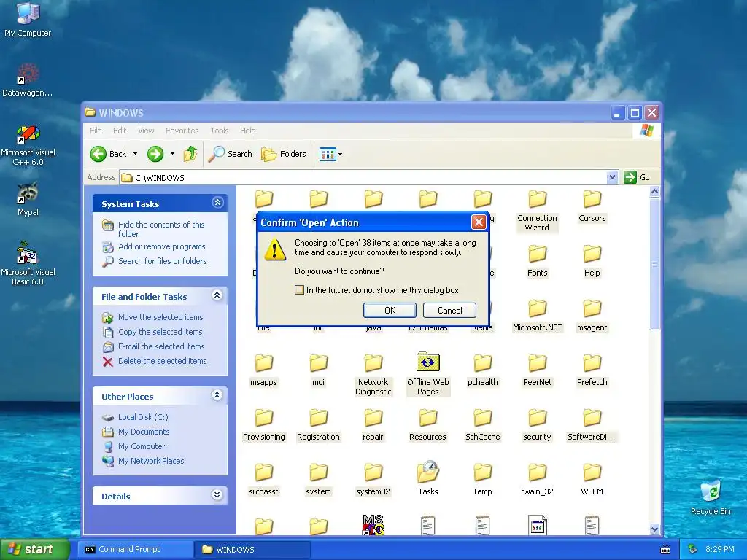Confirm with the OK button

pos(390,311)
